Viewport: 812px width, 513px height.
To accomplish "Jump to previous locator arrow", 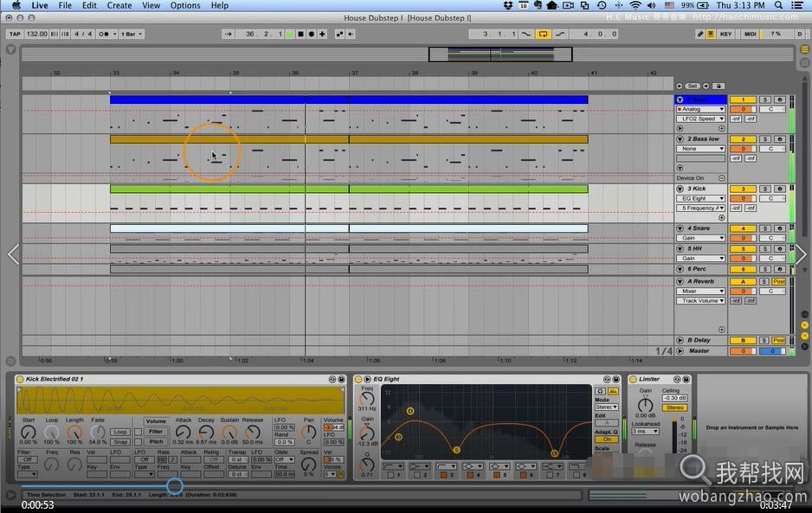I will [680, 86].
